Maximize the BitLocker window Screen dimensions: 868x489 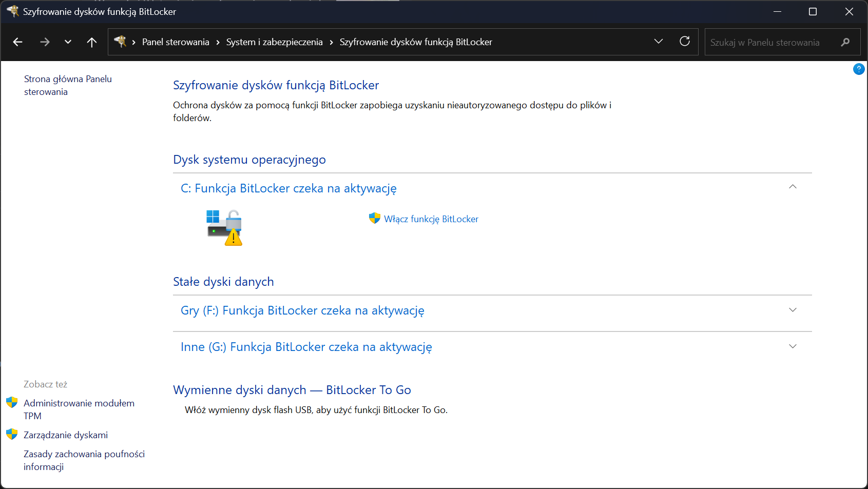click(x=813, y=11)
